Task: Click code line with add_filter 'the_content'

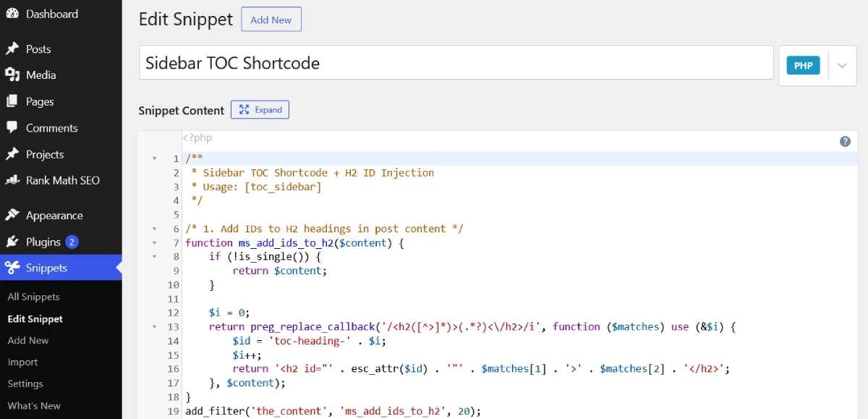Action: pos(333,411)
